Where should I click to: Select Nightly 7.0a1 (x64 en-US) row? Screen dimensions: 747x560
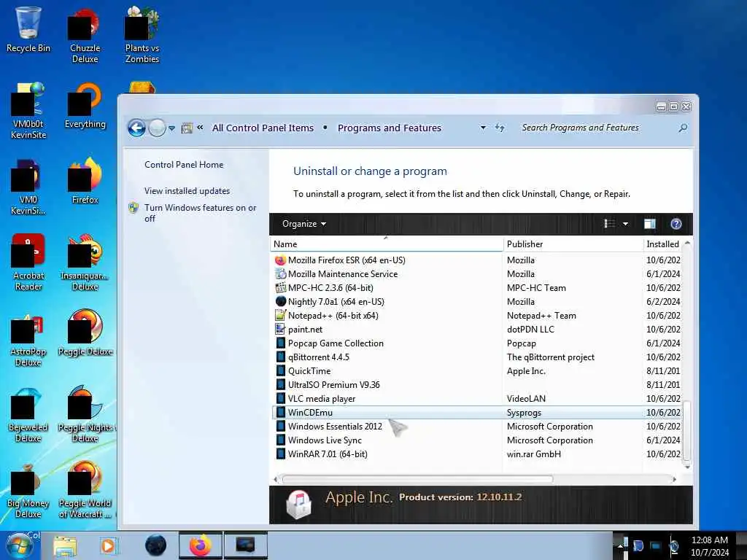(x=476, y=301)
